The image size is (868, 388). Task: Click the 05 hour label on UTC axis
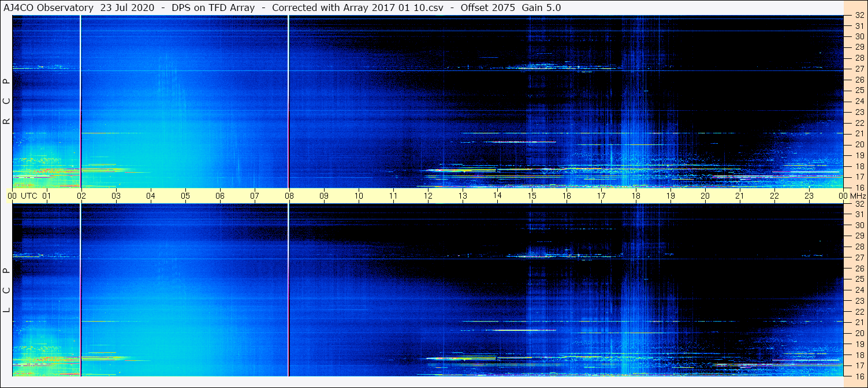[x=185, y=196]
